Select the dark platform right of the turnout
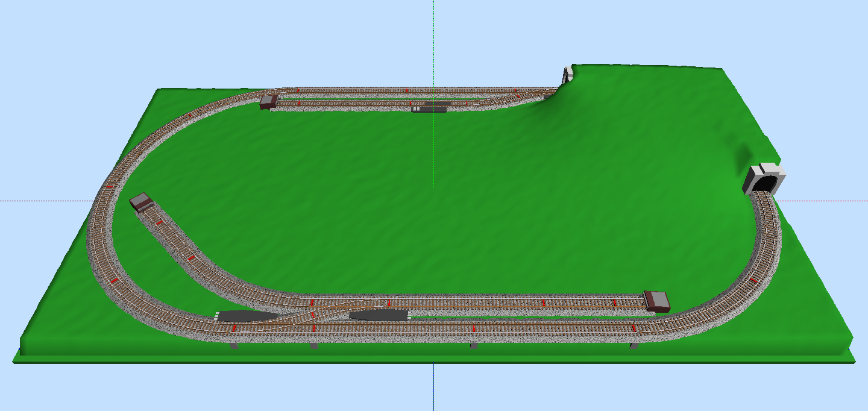Screen dimensions: 868x411 click(380, 315)
